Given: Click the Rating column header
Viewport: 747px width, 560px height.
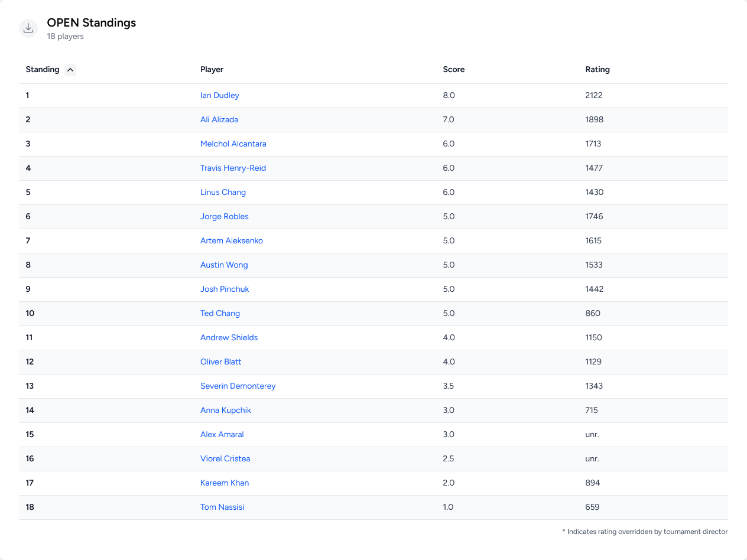Looking at the screenshot, I should pyautogui.click(x=597, y=70).
